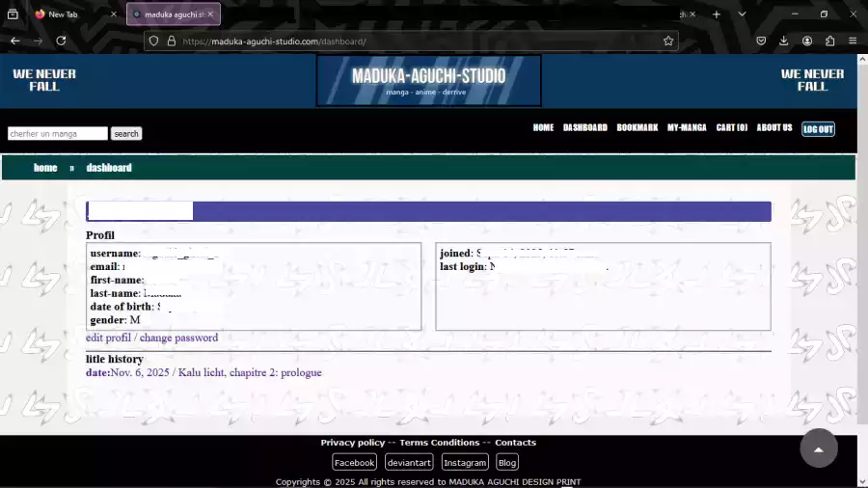
Task: Open DASHBOARD in site navigation
Action: click(x=585, y=127)
